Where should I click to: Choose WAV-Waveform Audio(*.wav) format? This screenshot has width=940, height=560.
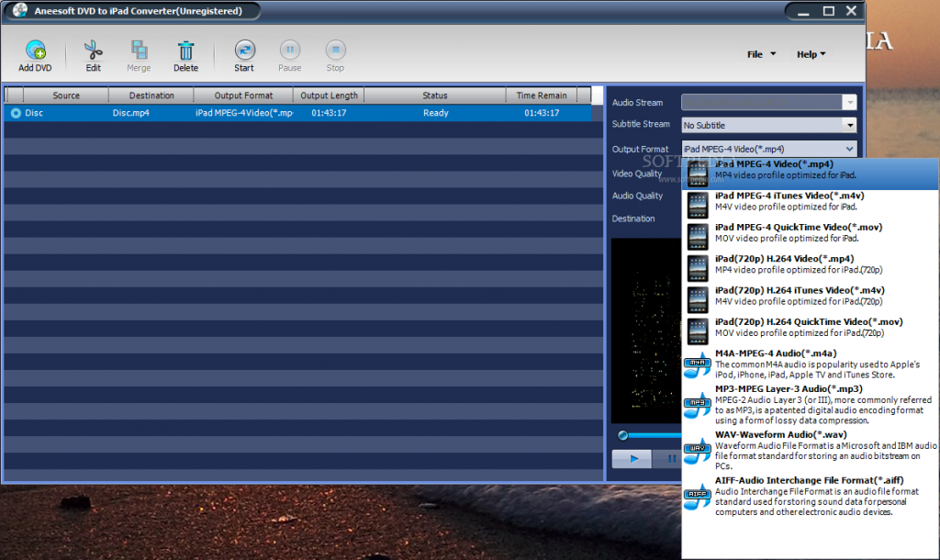pyautogui.click(x=811, y=450)
